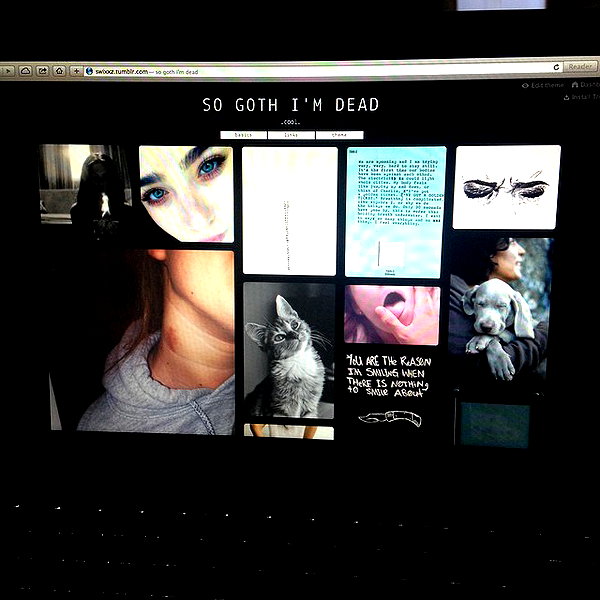The height and width of the screenshot is (600, 600).
Task: Open the iCloud tabs cloud icon
Action: [x=25, y=71]
